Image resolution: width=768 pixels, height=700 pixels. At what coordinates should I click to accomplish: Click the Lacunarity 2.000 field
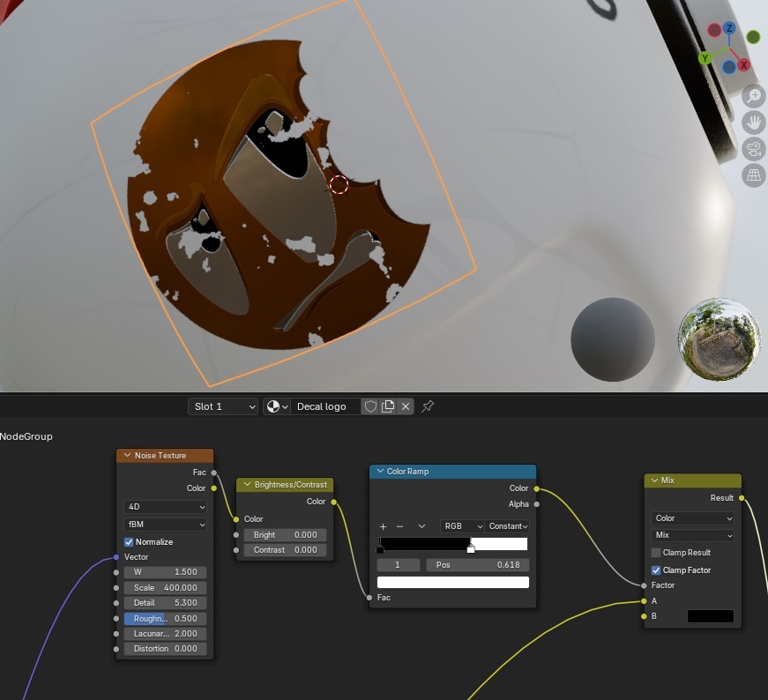tap(165, 633)
